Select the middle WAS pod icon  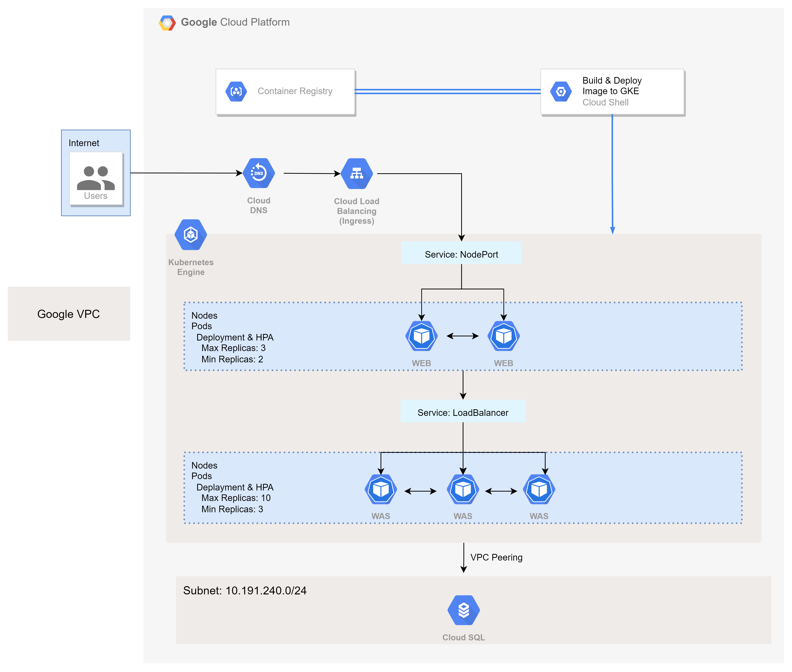(463, 489)
